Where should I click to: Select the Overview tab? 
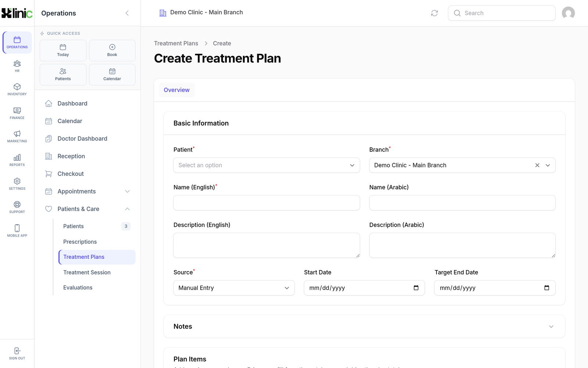point(177,90)
